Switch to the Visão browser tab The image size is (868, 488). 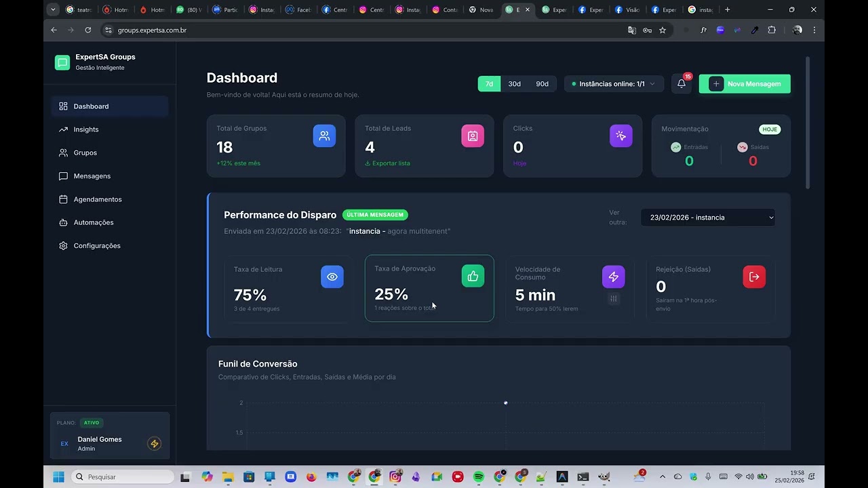click(x=627, y=10)
